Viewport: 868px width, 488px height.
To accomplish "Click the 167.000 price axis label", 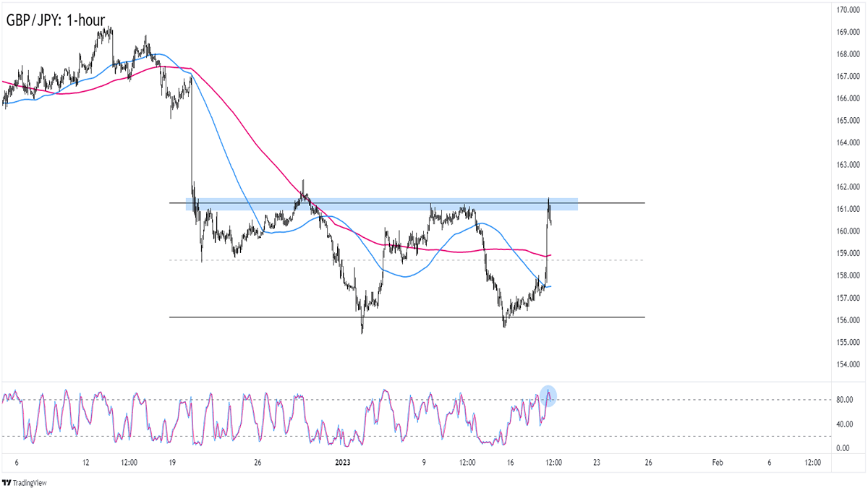I will point(847,76).
